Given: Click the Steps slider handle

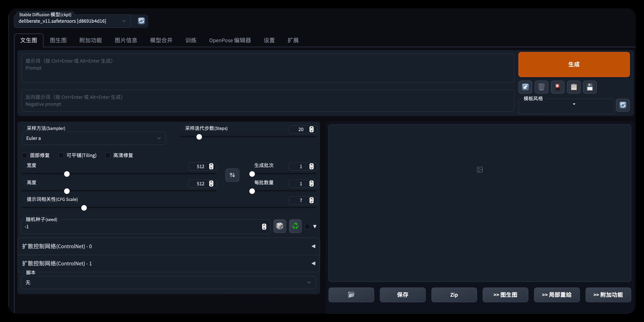Looking at the screenshot, I should (x=199, y=137).
